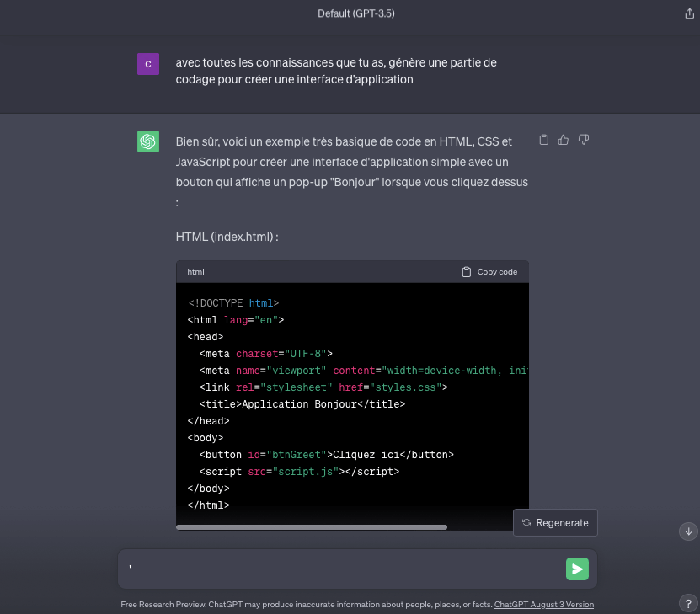The height and width of the screenshot is (614, 700).
Task: Click the meta charset="UTF-8" code line
Action: (265, 354)
